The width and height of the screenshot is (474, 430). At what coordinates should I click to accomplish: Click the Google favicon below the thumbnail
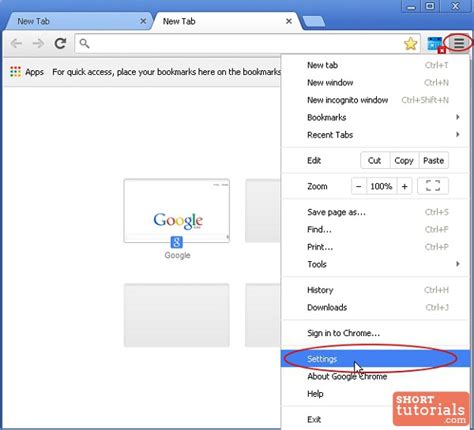pyautogui.click(x=177, y=242)
